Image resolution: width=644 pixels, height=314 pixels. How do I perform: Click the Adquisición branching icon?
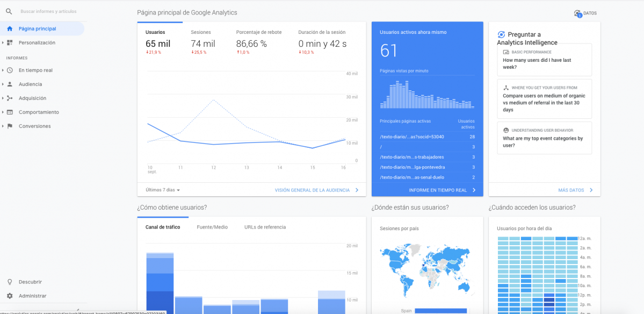[10, 98]
